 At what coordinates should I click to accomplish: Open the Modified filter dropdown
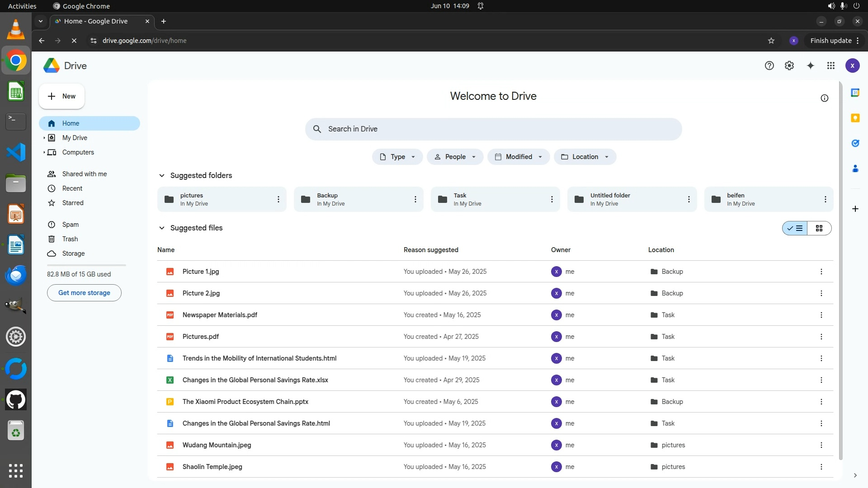point(519,157)
